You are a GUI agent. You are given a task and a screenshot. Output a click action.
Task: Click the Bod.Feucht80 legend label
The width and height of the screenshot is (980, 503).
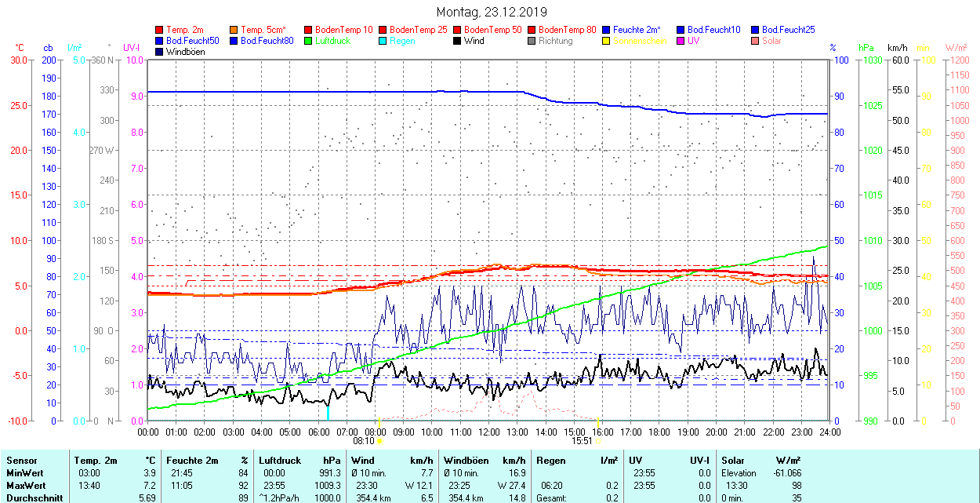click(x=267, y=41)
